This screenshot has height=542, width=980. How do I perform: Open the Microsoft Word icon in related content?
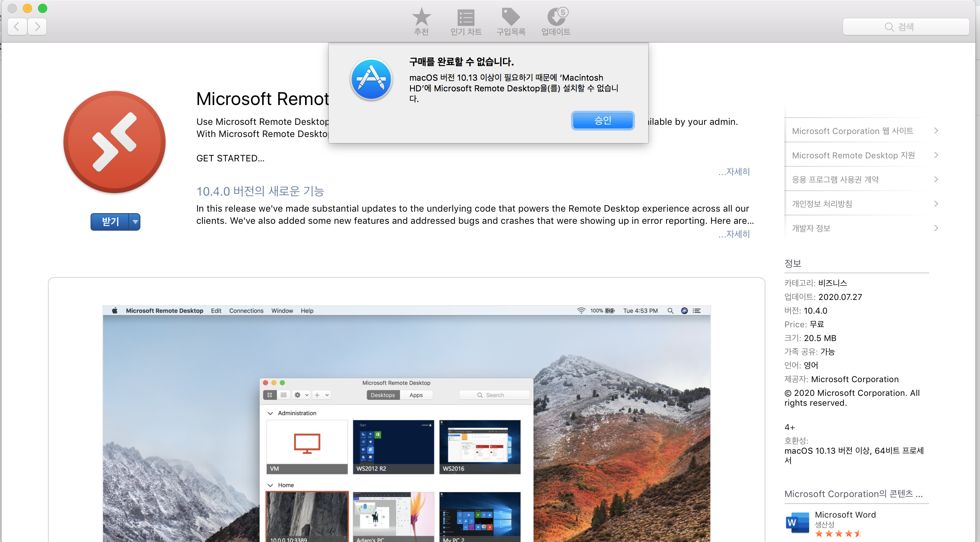[797, 523]
